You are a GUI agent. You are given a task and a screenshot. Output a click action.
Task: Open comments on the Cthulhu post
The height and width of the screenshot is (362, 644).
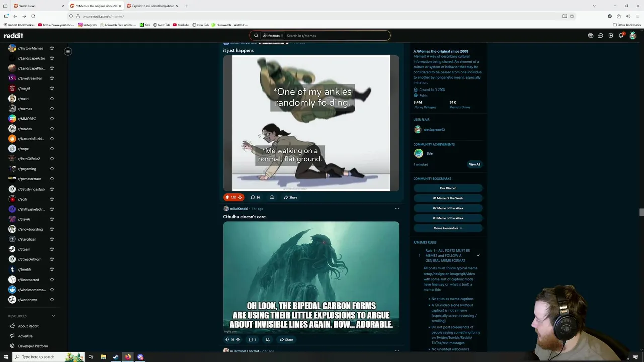pyautogui.click(x=252, y=340)
